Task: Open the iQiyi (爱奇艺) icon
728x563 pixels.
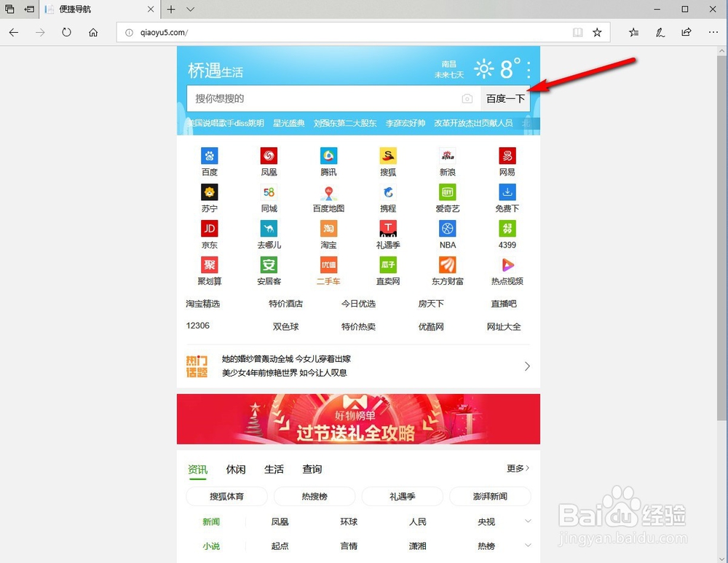Action: (448, 192)
